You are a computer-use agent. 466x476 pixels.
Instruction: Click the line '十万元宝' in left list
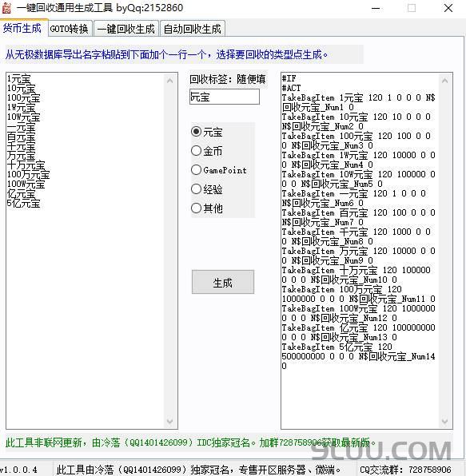pyautogui.click(x=26, y=165)
